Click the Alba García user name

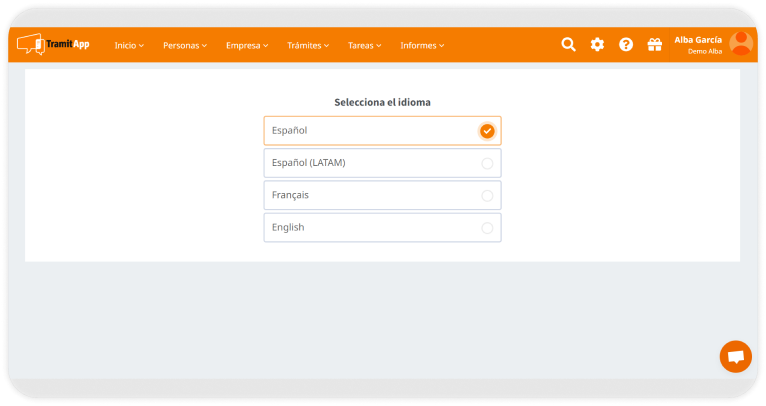coord(698,39)
